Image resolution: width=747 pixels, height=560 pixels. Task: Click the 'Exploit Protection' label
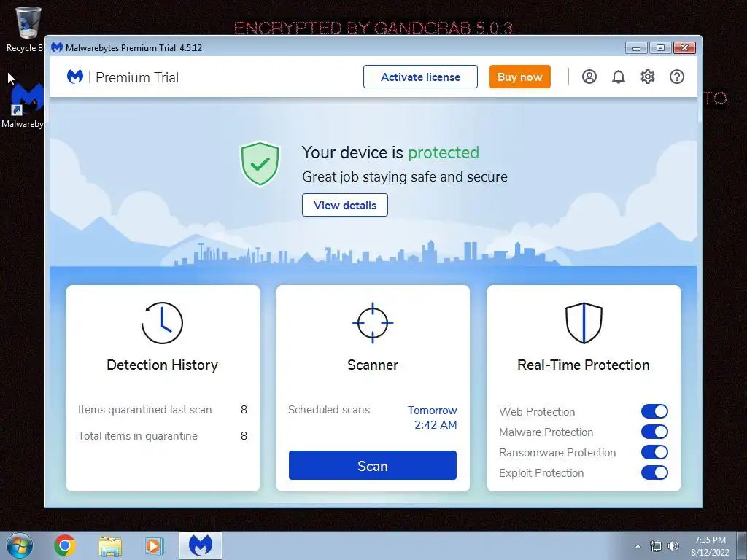[x=541, y=472]
